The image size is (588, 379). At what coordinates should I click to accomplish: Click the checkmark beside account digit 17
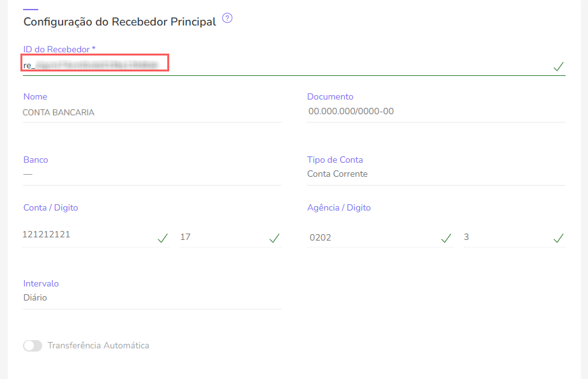pos(275,237)
